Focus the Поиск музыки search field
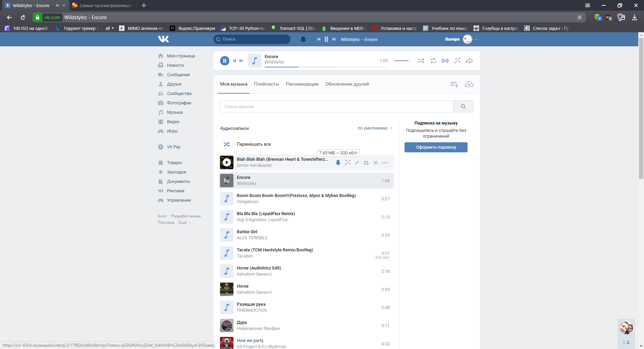644x349 pixels. (x=336, y=106)
